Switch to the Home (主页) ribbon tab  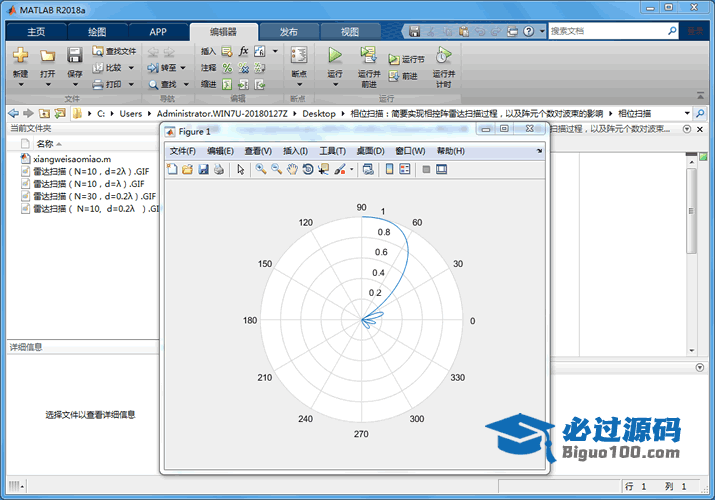tap(36, 32)
